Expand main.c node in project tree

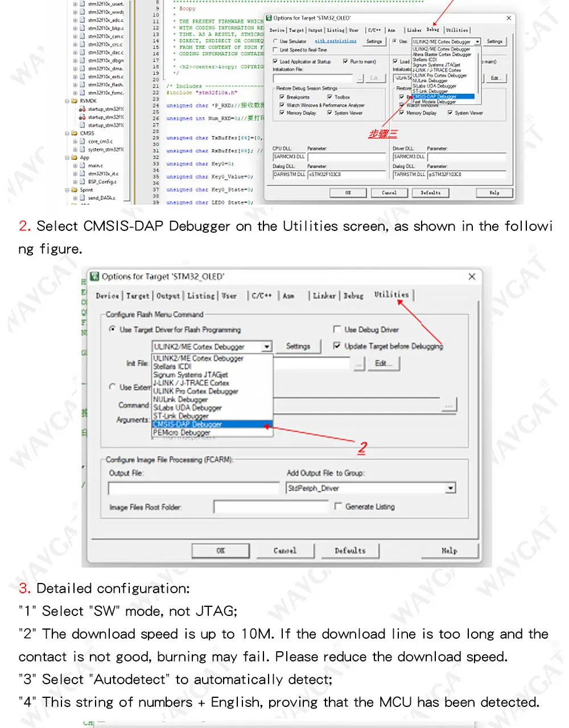coord(75,166)
